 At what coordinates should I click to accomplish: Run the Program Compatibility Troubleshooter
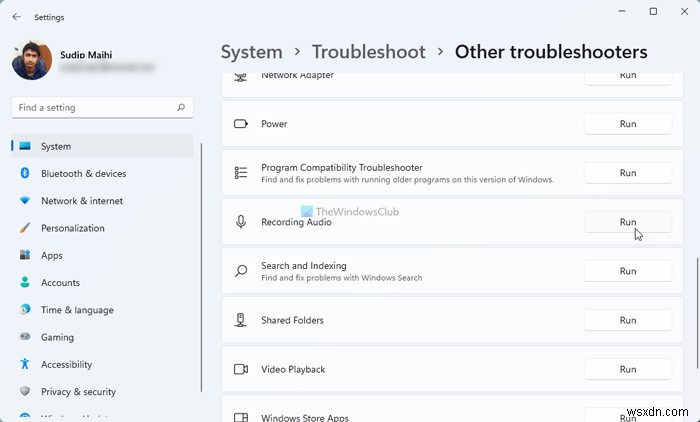point(627,173)
